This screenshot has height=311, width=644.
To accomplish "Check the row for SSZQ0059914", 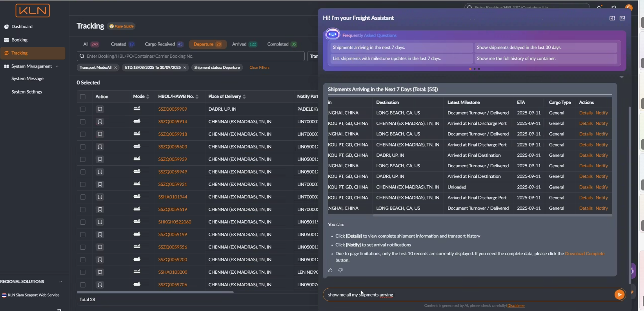I will point(83,122).
